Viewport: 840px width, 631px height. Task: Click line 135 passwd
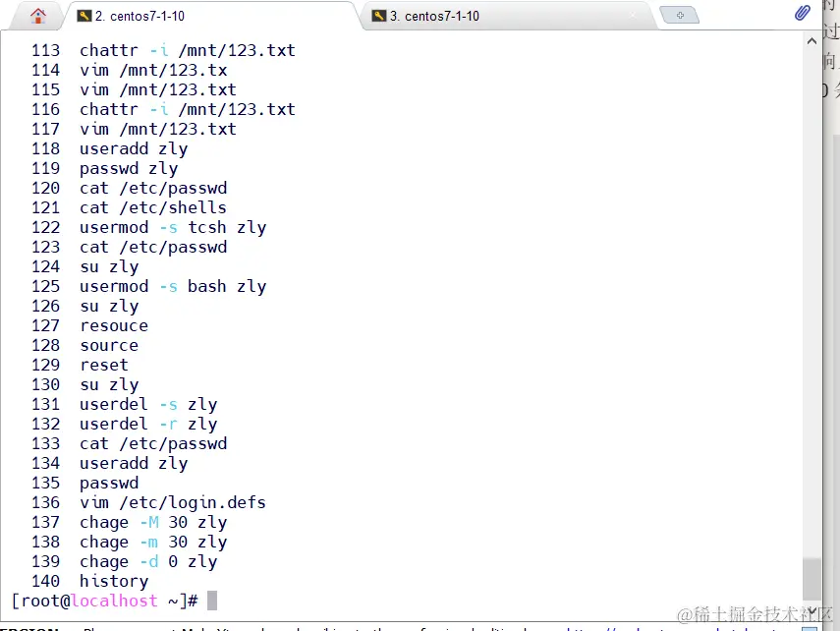click(84, 483)
